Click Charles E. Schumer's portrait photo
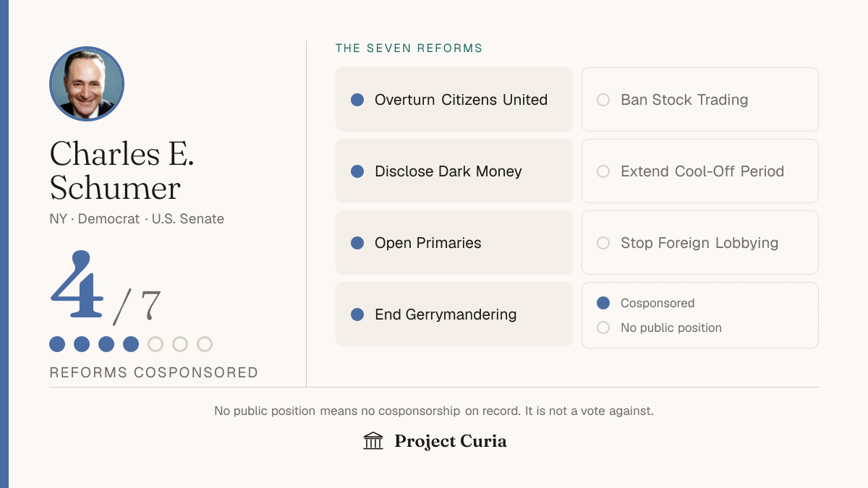The height and width of the screenshot is (488, 868). 87,84
